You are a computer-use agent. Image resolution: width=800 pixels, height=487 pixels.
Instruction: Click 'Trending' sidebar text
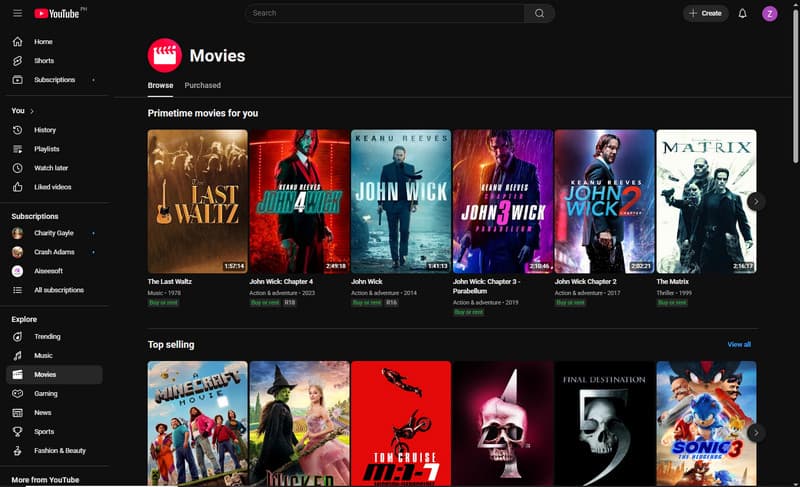(47, 337)
